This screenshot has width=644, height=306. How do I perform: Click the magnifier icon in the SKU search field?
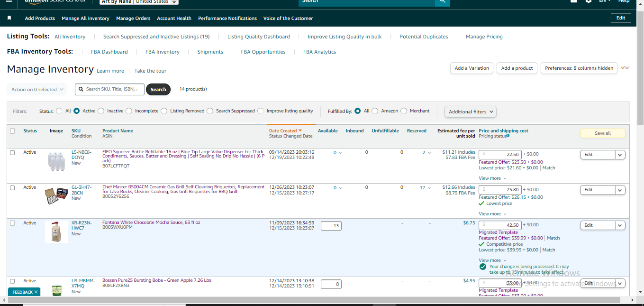click(81, 89)
